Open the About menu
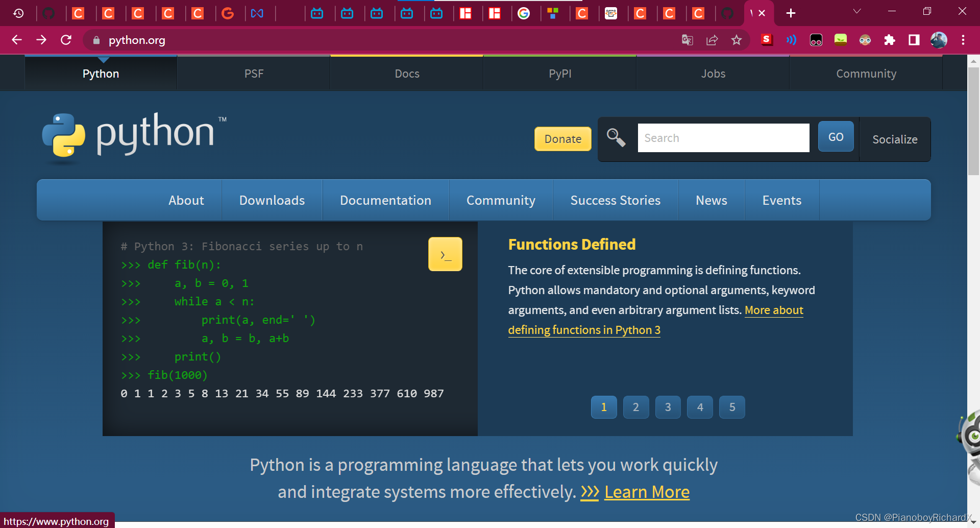Screen dimensions: 980x528 coord(186,200)
